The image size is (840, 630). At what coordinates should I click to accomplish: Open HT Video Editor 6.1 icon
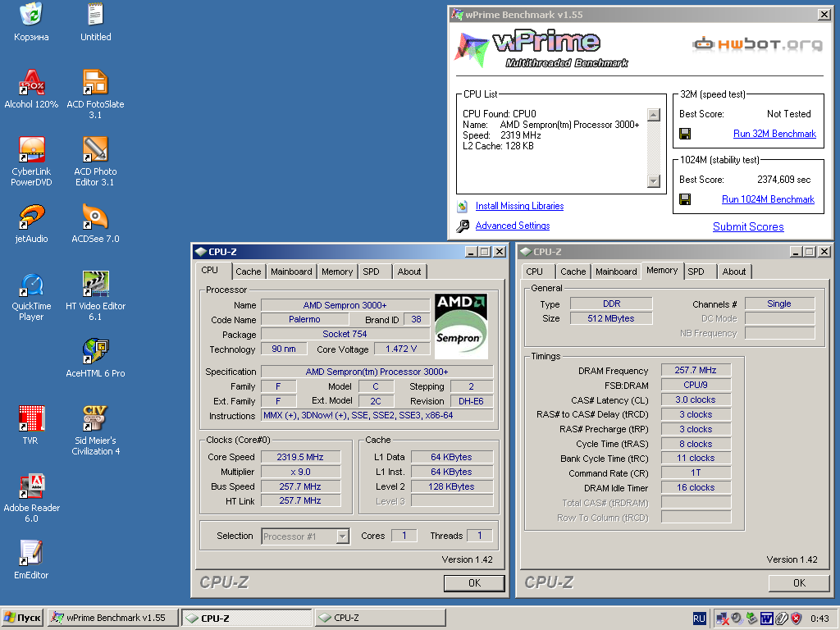95,285
